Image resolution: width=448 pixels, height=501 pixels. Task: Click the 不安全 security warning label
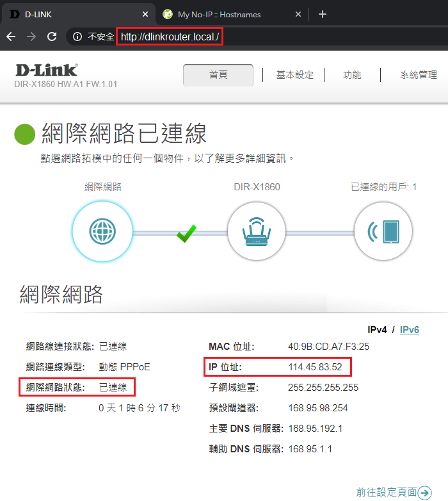[x=101, y=37]
